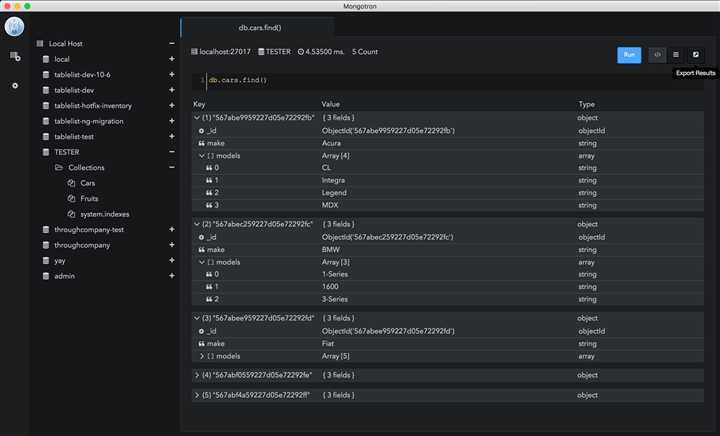Image resolution: width=720 pixels, height=436 pixels.
Task: Click the quote icon beside Acura make
Action: tap(201, 143)
